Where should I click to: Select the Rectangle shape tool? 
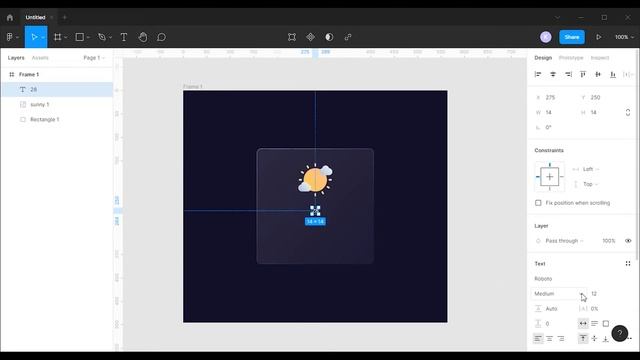80,37
